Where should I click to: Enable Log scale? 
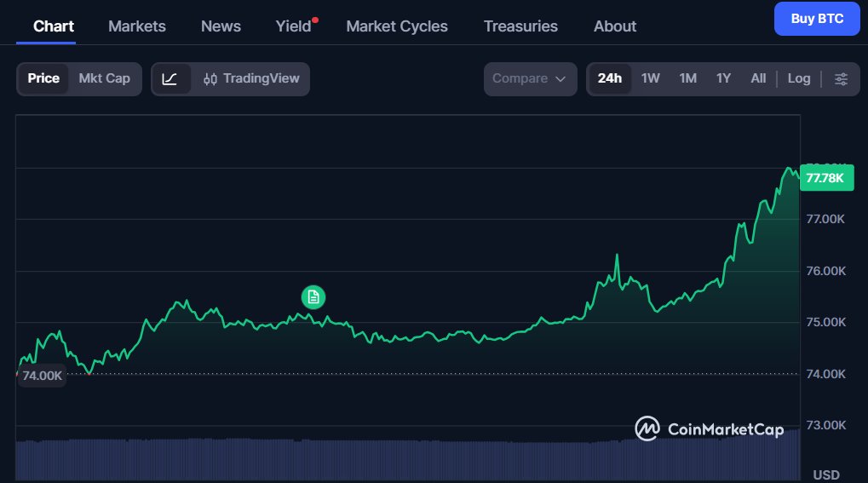click(x=799, y=78)
